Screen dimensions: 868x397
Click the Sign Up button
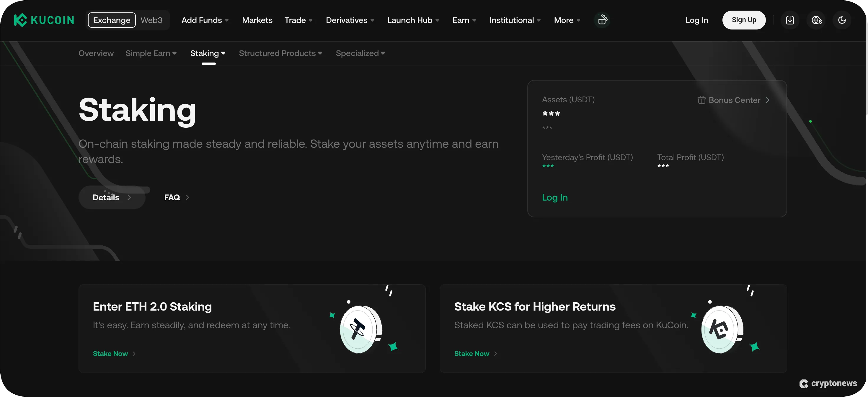tap(744, 20)
